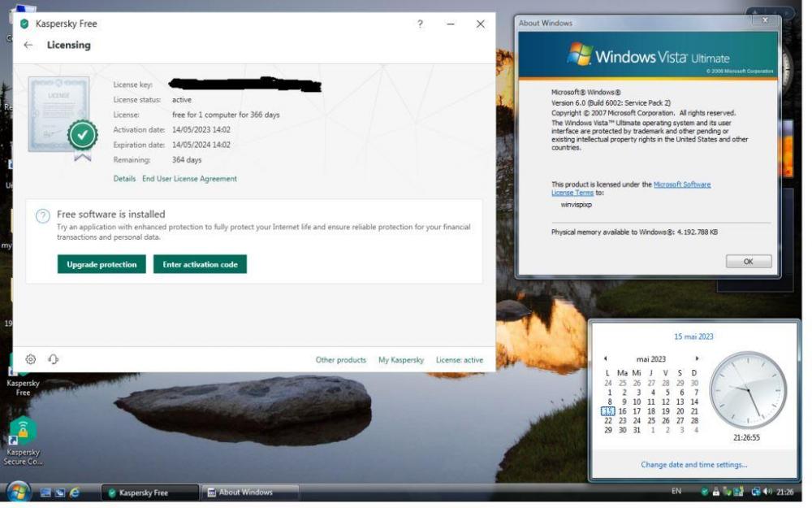Click Safely Remove Hardware tray icon
Viewport: 812px width, 508px height.
pos(727,492)
